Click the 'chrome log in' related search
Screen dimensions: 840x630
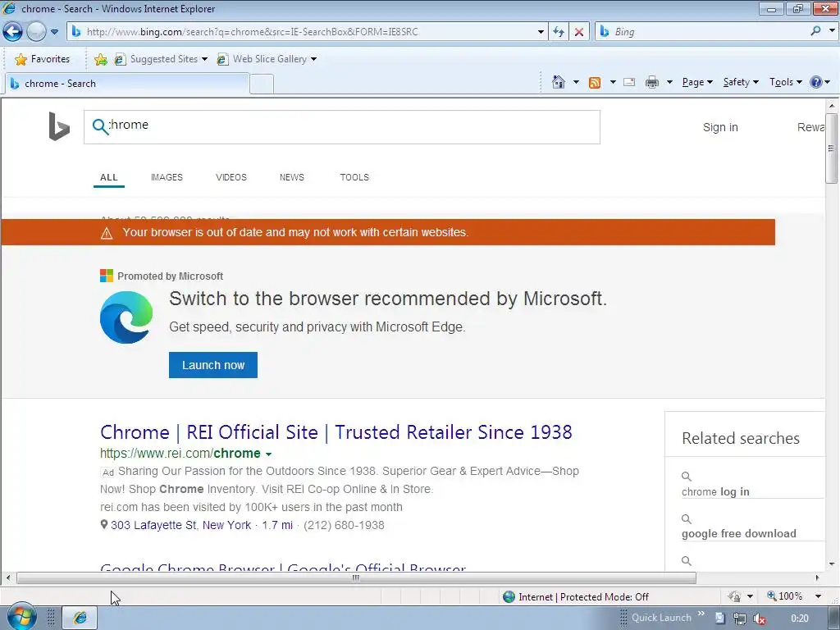[715, 492]
